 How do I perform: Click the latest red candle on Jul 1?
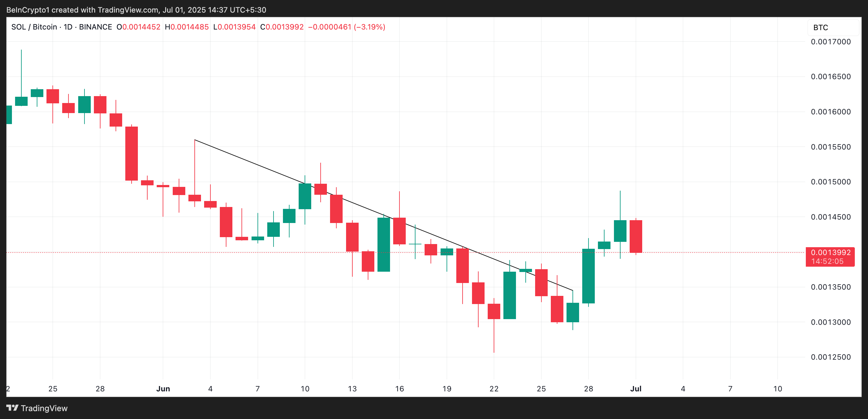636,236
